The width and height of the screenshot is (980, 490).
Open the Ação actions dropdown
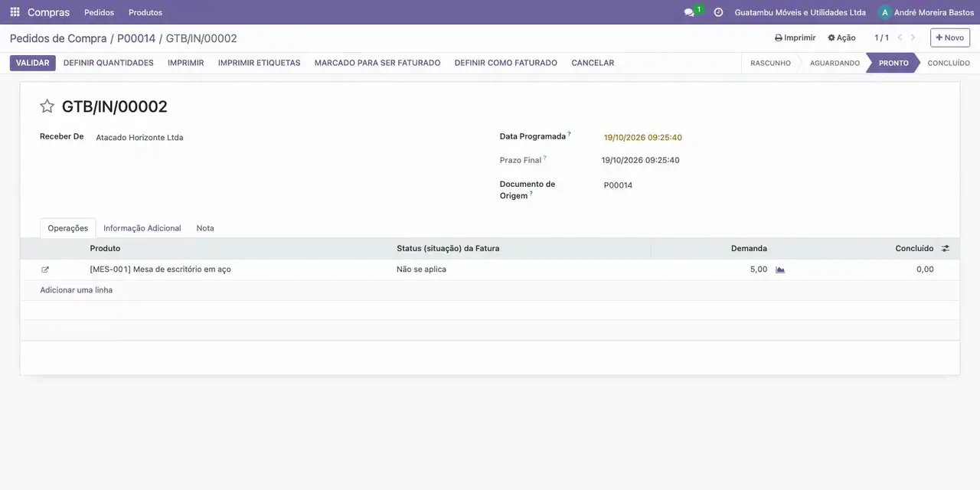pos(841,38)
